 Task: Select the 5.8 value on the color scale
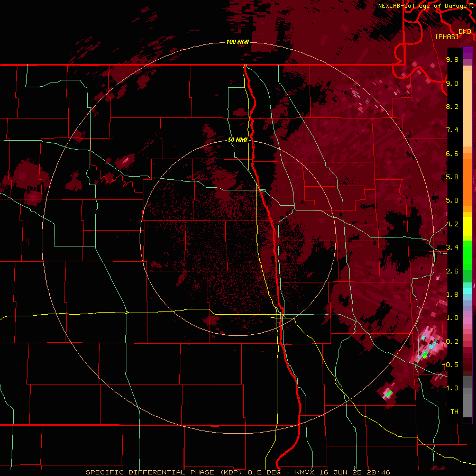(x=452, y=177)
